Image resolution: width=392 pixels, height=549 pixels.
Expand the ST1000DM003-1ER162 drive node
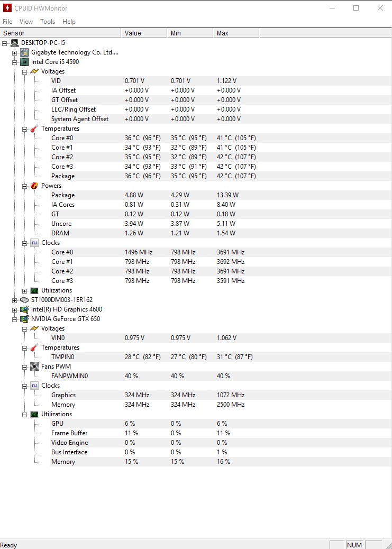pos(14,300)
